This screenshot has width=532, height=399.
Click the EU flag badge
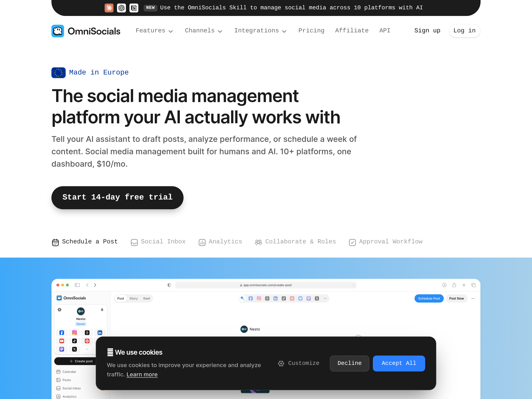click(x=59, y=72)
